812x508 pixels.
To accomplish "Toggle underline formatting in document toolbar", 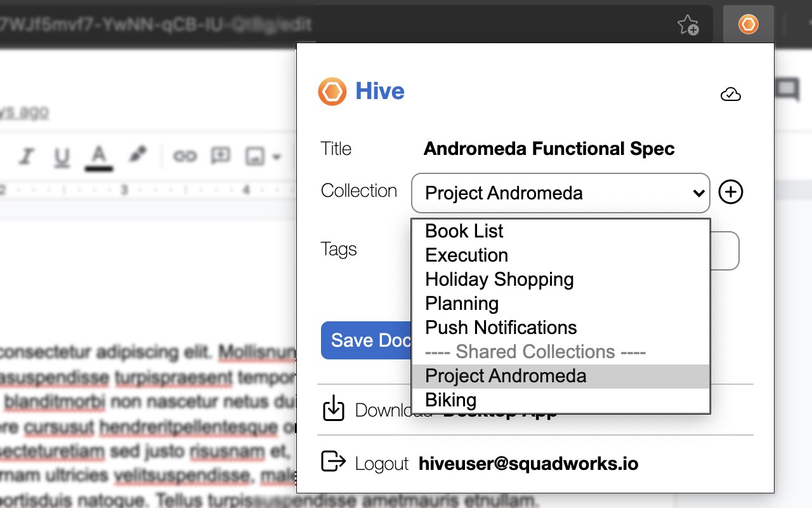I will [x=62, y=157].
